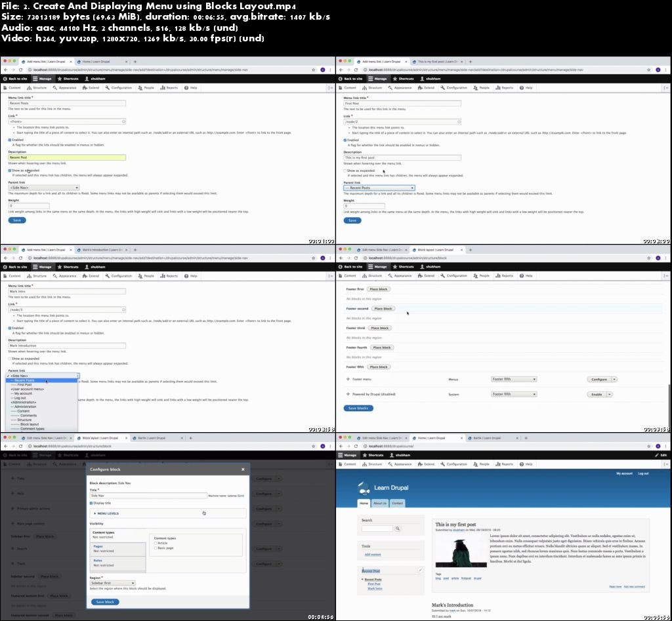The width and height of the screenshot is (672, 621).
Task: Close the Configure block dialog with the X
Action: (x=243, y=470)
